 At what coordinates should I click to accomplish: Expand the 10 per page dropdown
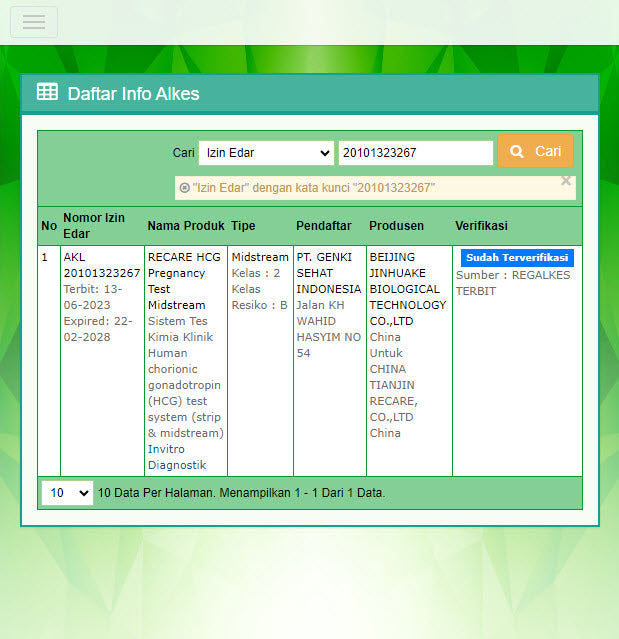pos(67,493)
